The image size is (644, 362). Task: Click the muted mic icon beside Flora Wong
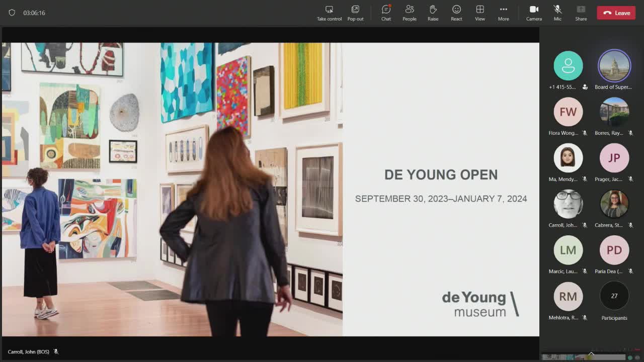pos(585,133)
